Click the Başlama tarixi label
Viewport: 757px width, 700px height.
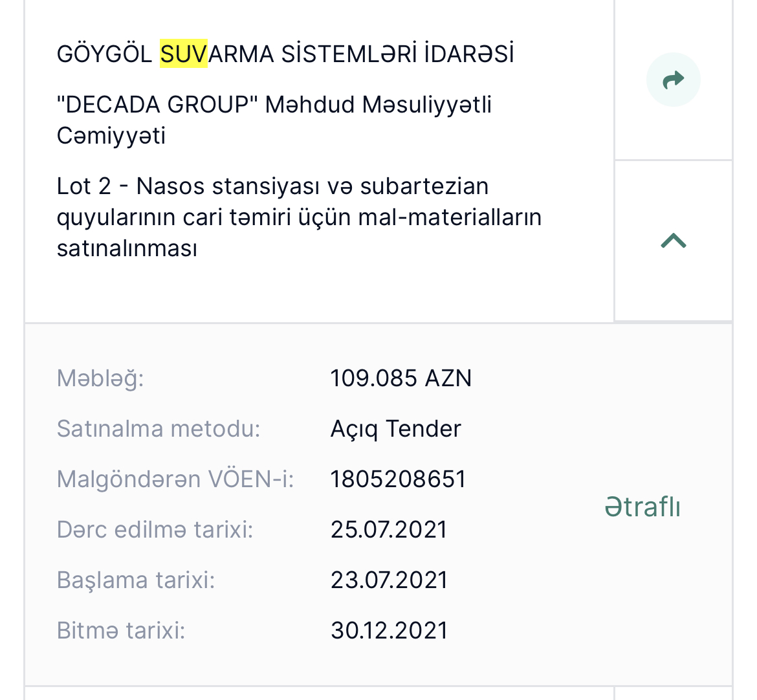[x=136, y=580]
